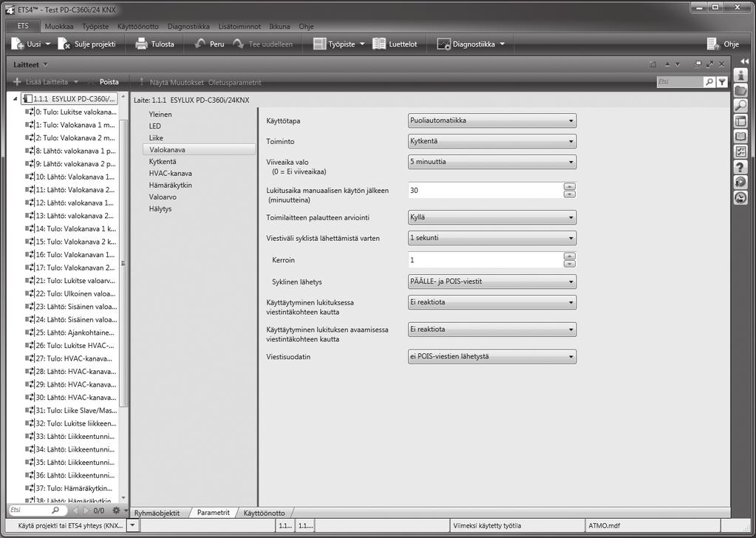Click Tee uudelleen redo button
The width and height of the screenshot is (756, 538).
point(263,44)
